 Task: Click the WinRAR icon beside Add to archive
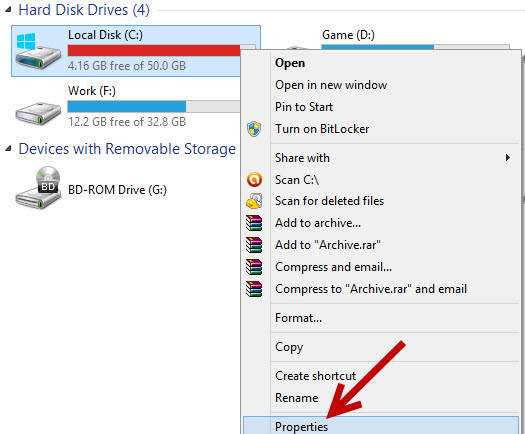pyautogui.click(x=254, y=223)
